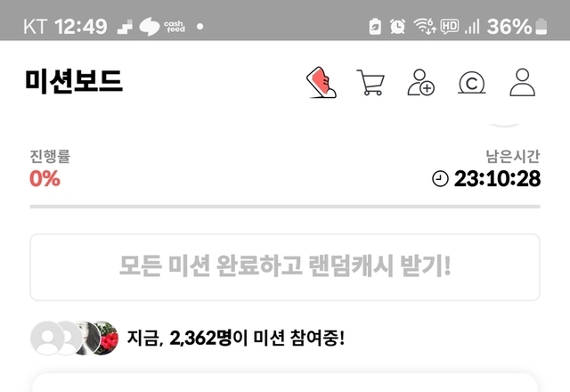Screen dimensions: 570x392
Task: Open the cash coin icon
Action: (471, 83)
